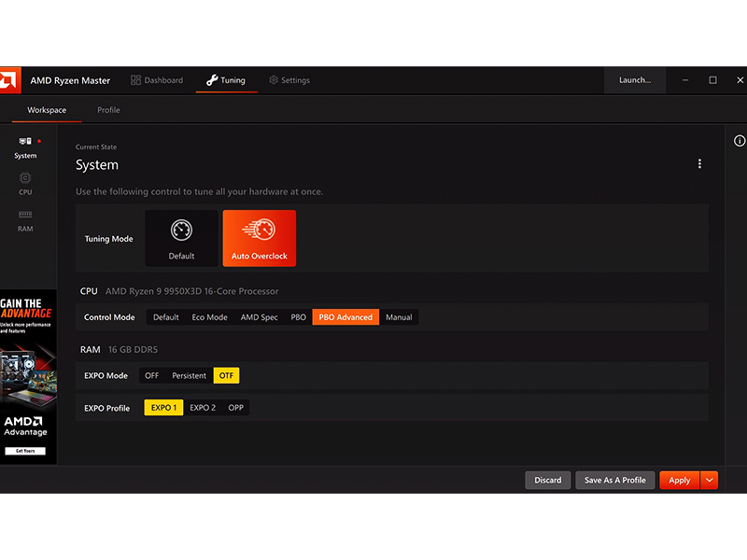
Task: Select the Default tuning mode tile
Action: coord(181,238)
